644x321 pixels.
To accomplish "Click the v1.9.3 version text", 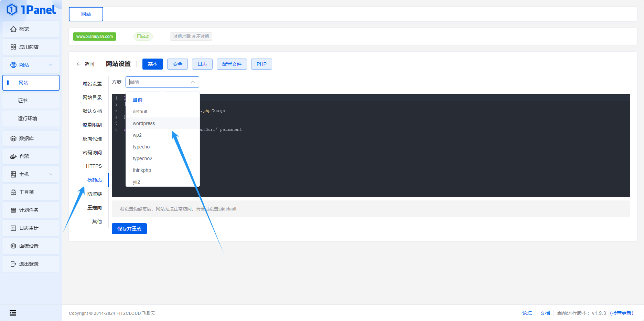I will pos(599,313).
